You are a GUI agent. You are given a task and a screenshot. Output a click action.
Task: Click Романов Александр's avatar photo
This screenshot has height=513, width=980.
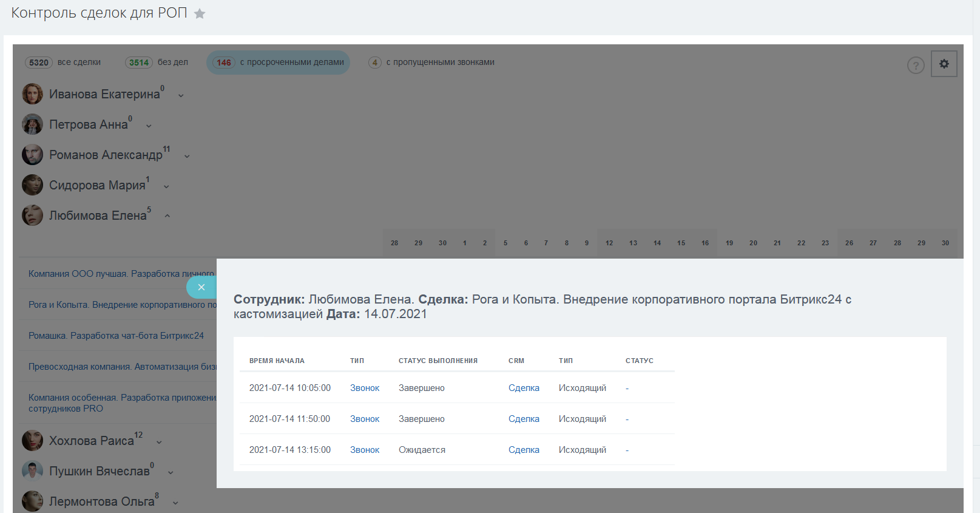click(x=33, y=155)
